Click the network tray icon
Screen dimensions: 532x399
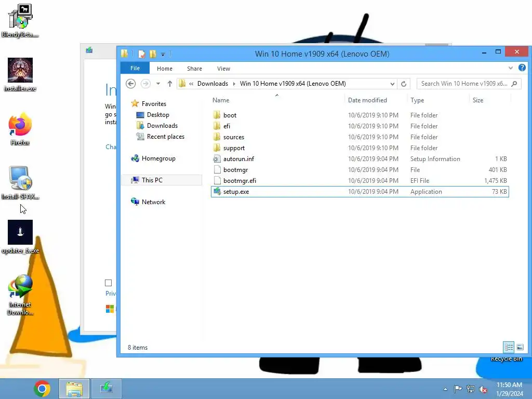click(471, 389)
